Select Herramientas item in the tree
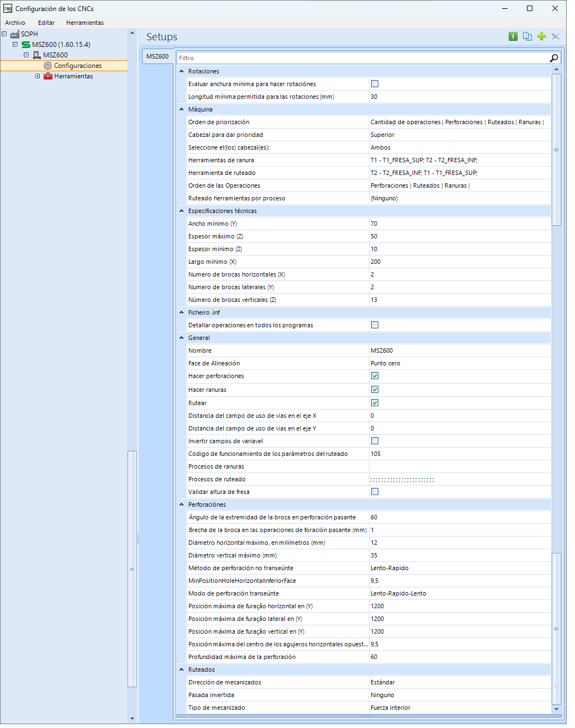 click(73, 76)
